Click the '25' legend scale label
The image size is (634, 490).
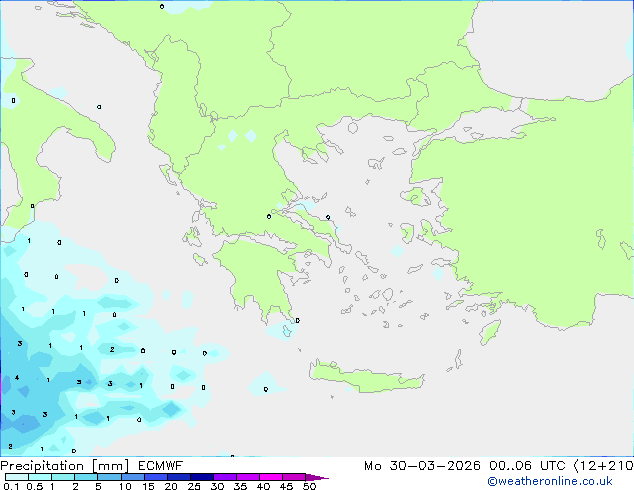194,486
